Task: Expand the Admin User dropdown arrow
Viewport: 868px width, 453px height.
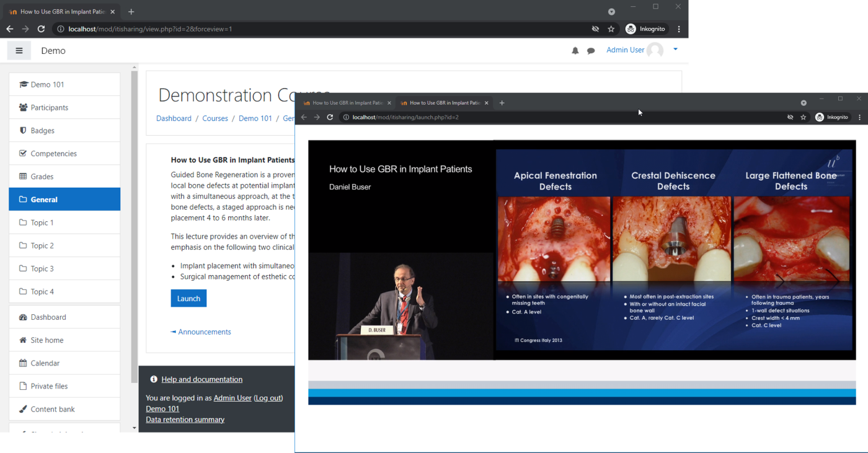Action: 675,50
